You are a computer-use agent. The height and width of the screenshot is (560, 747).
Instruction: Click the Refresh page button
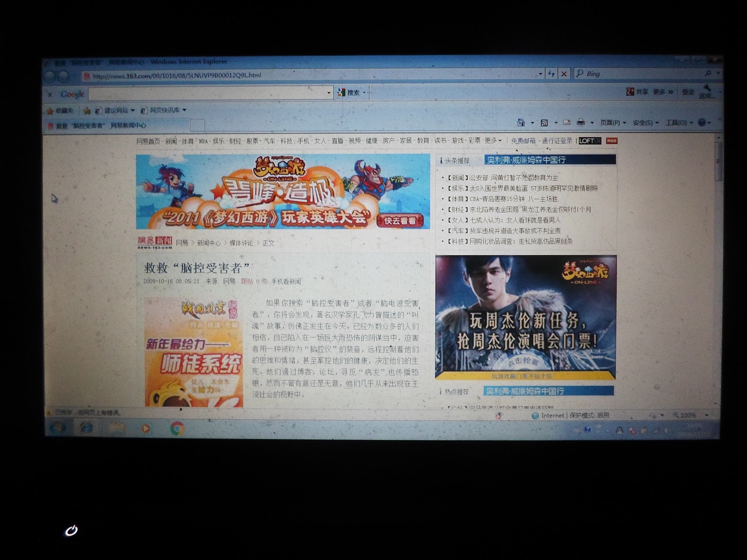551,74
